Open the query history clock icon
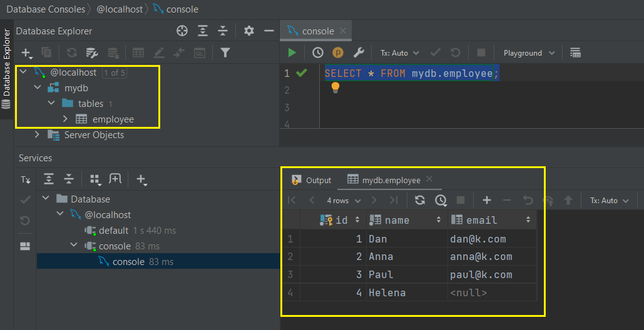 pyautogui.click(x=317, y=52)
